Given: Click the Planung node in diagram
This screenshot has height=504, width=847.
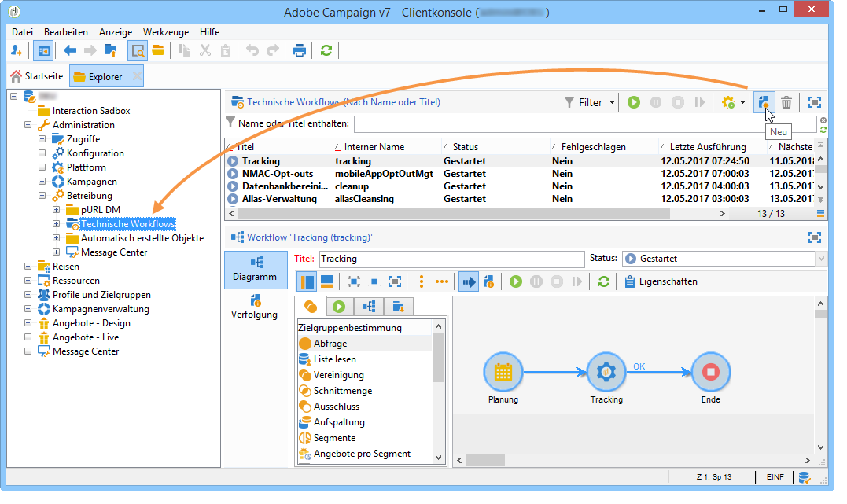Looking at the screenshot, I should [x=503, y=372].
